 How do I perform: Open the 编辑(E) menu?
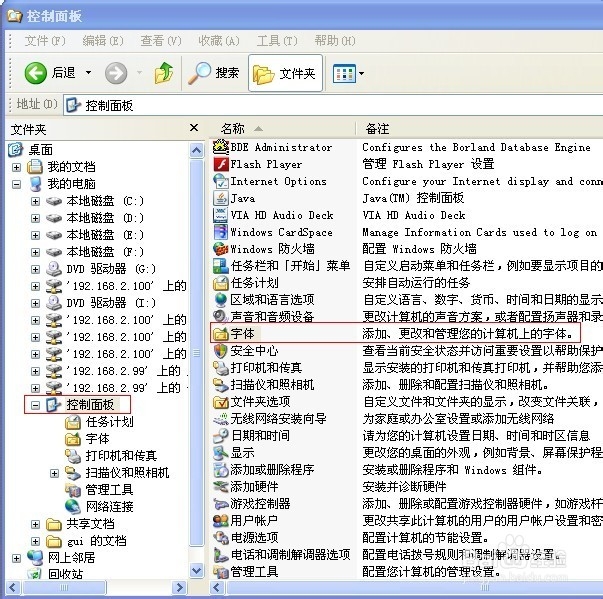pyautogui.click(x=103, y=40)
